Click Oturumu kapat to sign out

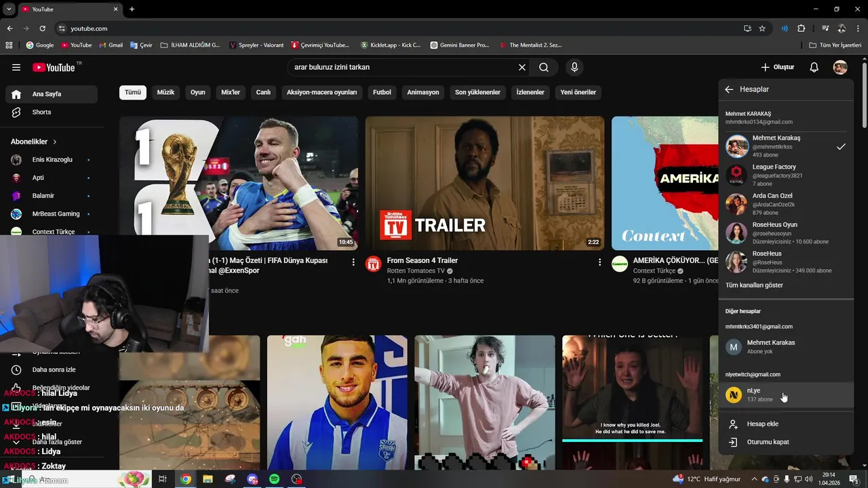[x=786, y=442]
